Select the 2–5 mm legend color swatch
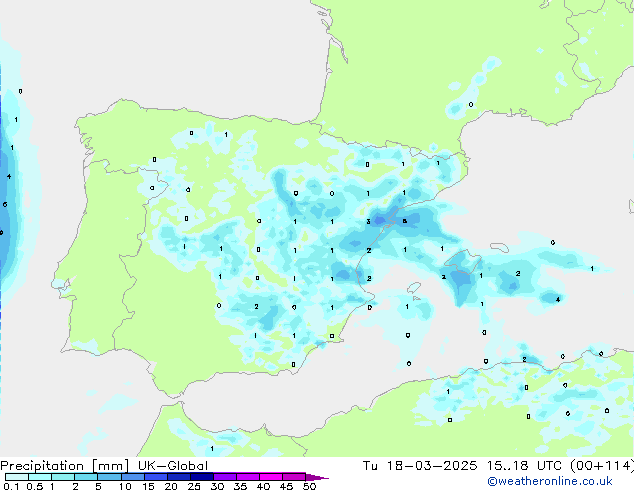 pos(86,477)
